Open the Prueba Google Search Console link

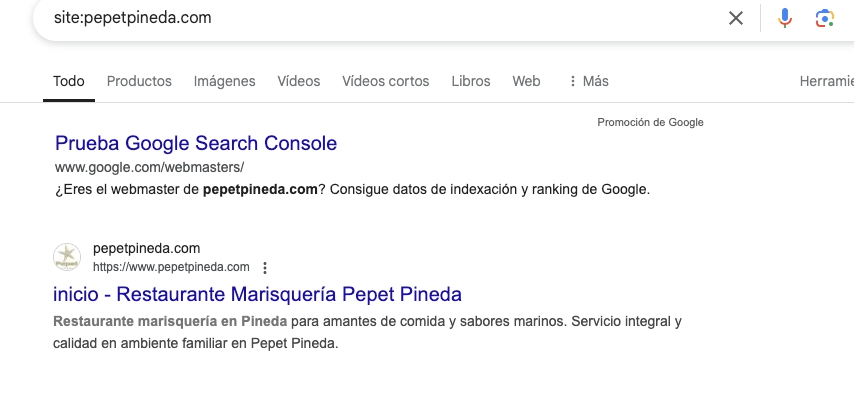[x=196, y=143]
